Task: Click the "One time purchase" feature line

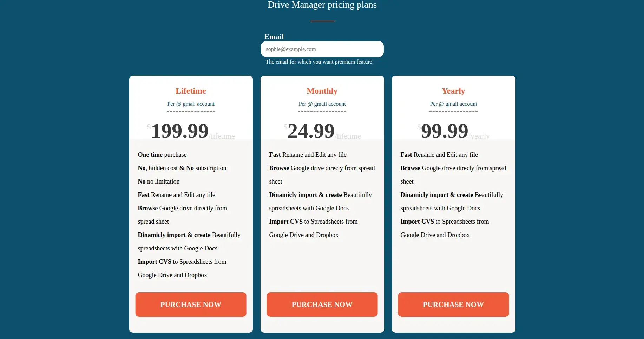Action: [x=162, y=155]
